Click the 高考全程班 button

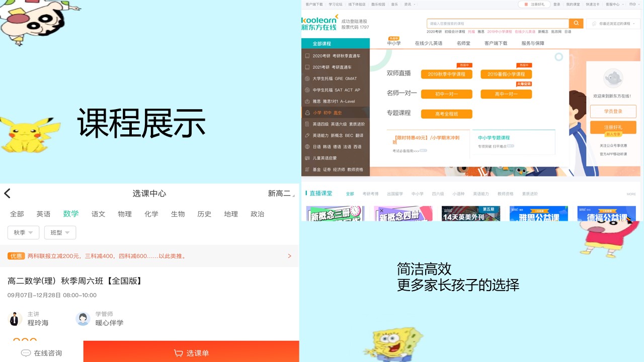tap(447, 114)
